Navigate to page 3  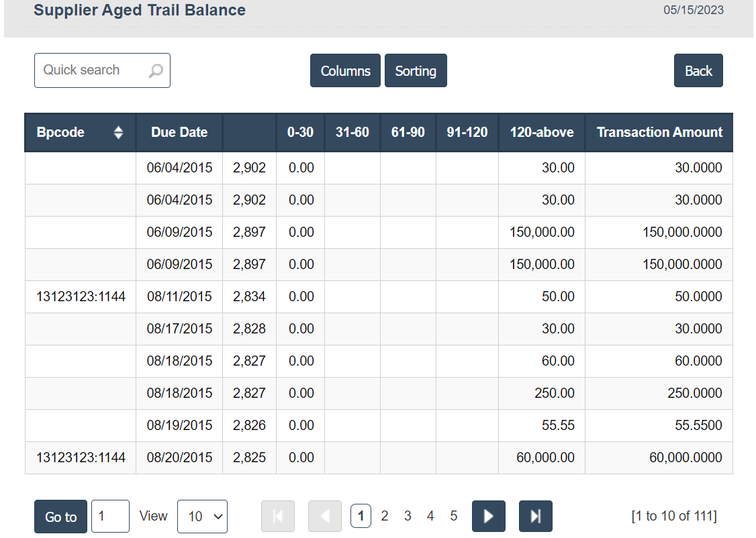(408, 516)
